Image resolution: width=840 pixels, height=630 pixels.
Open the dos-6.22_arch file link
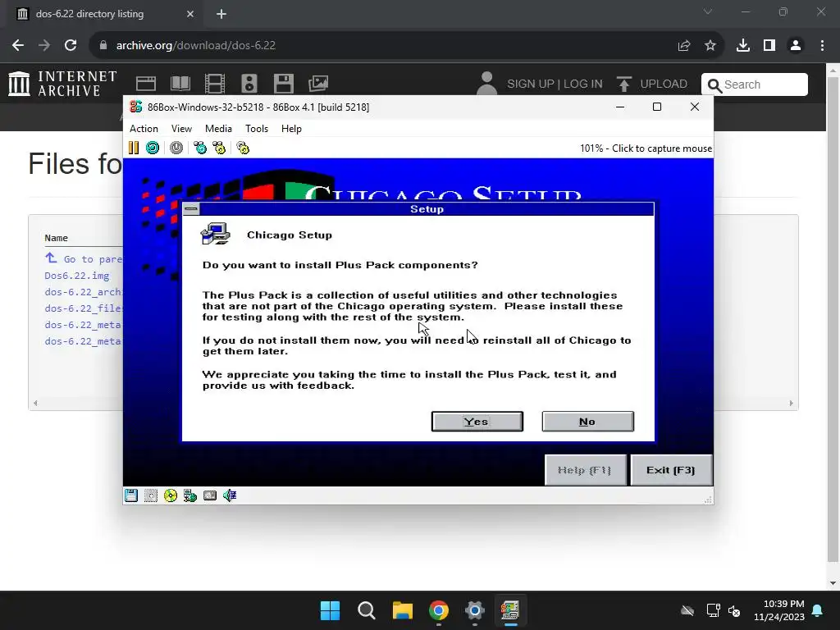pyautogui.click(x=84, y=292)
